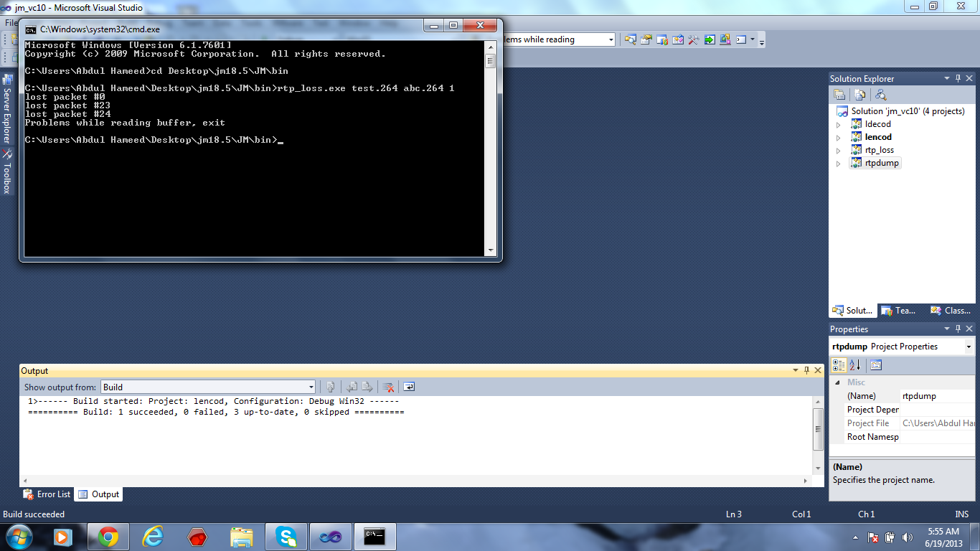Open the Toolbox side tab
Image resolution: width=980 pixels, height=551 pixels.
tap(6, 174)
